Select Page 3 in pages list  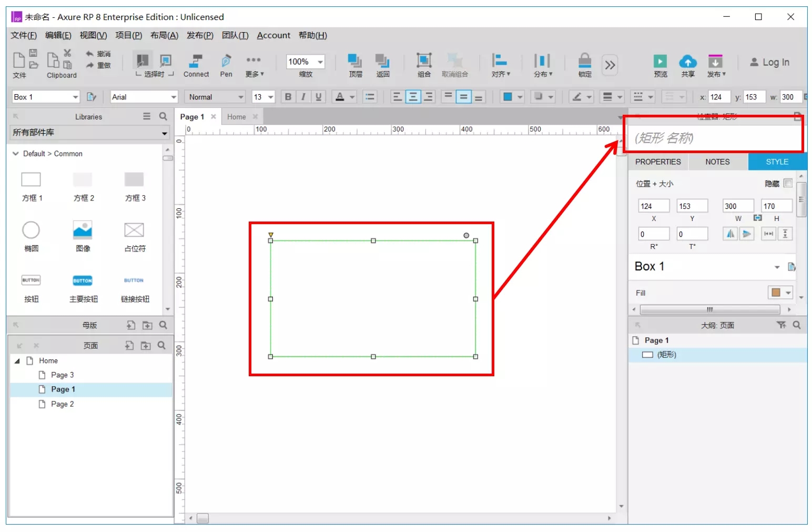[x=62, y=375]
